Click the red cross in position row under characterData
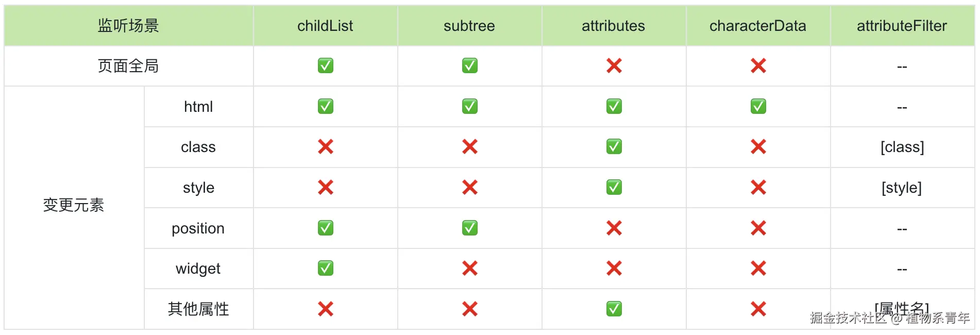The height and width of the screenshot is (335, 980). pos(758,228)
